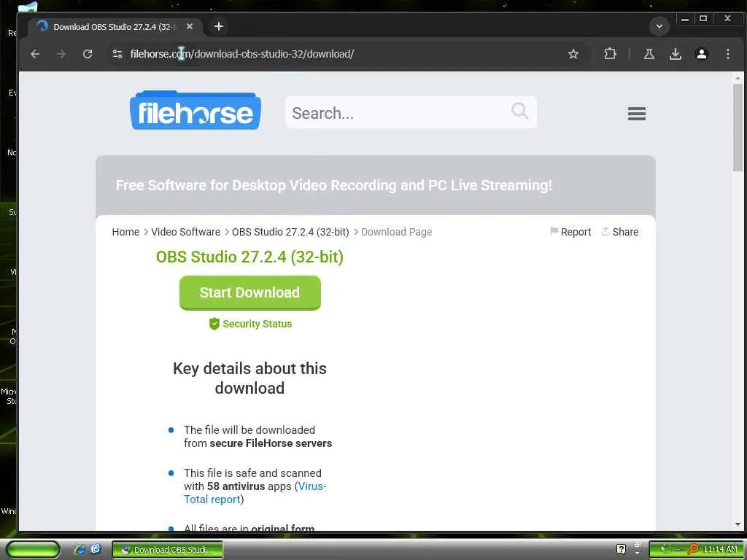747x560 pixels.
Task: Open the browser extensions puzzle icon
Action: click(x=610, y=54)
